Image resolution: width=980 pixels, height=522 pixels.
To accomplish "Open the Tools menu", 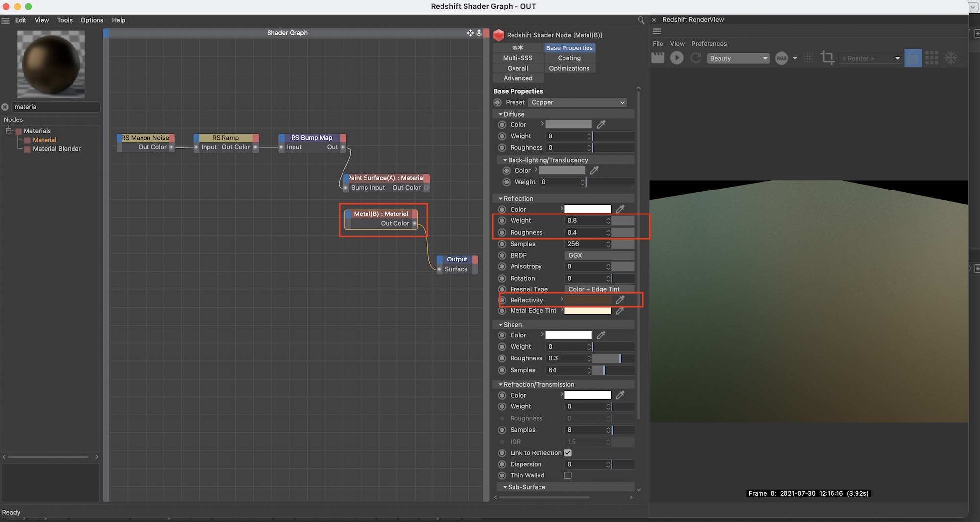I will click(x=65, y=20).
